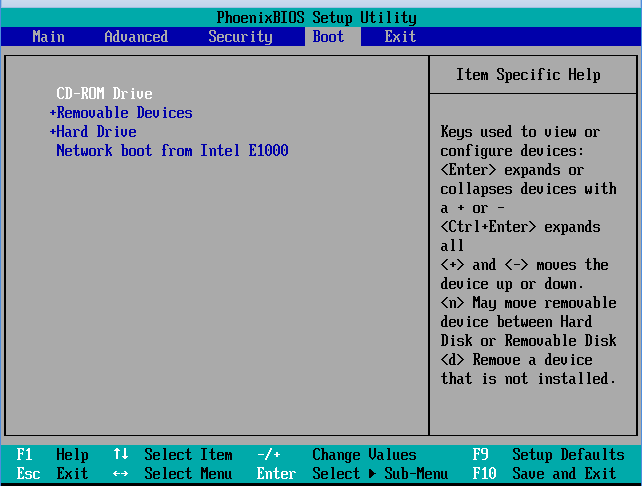Click help line '<Enter> expands or'
642x486 pixels.
click(512, 170)
